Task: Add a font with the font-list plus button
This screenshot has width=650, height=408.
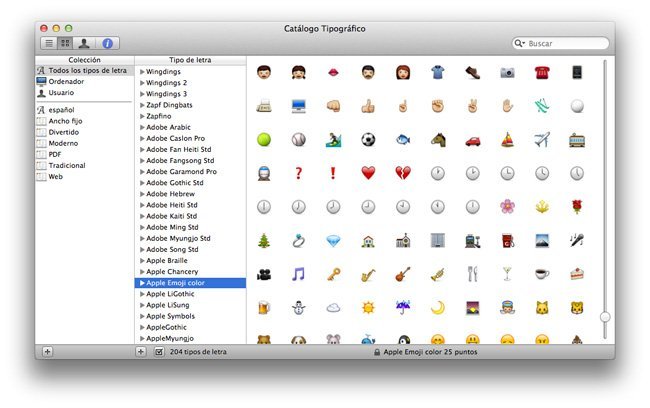Action: point(141,352)
